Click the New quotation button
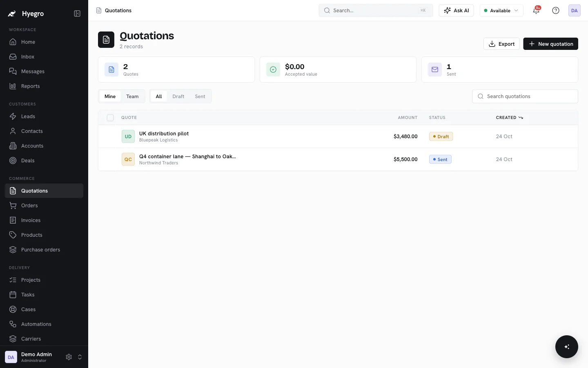This screenshot has width=588, height=368. click(x=550, y=44)
